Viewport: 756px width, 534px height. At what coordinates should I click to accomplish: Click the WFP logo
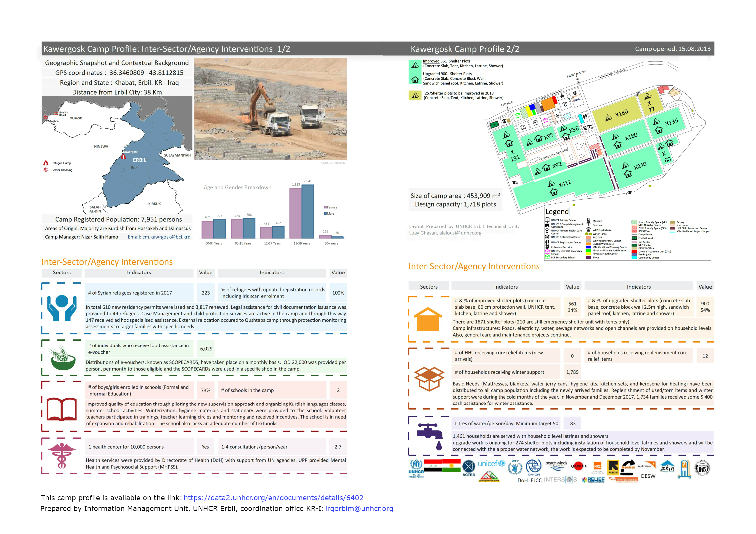tap(515, 468)
